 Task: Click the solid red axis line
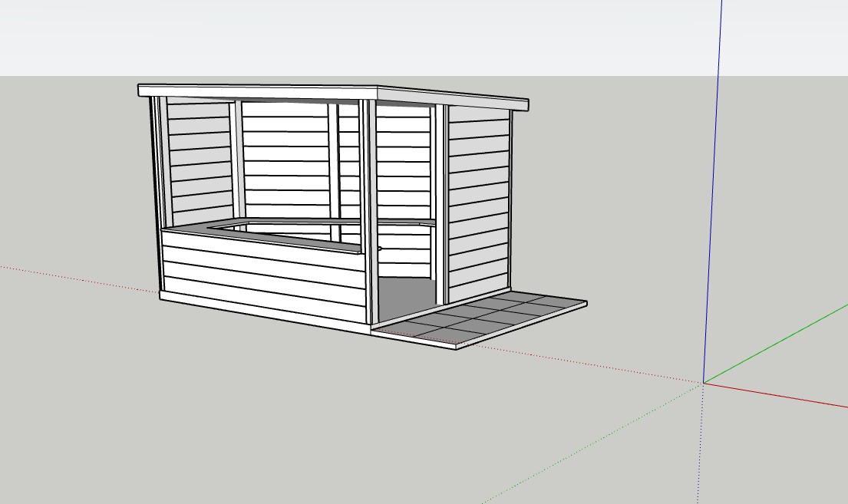(776, 394)
